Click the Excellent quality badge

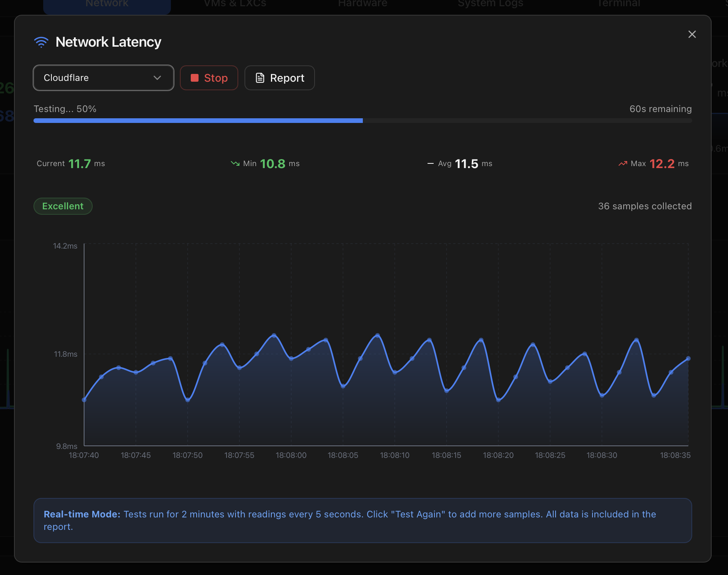[x=63, y=206]
